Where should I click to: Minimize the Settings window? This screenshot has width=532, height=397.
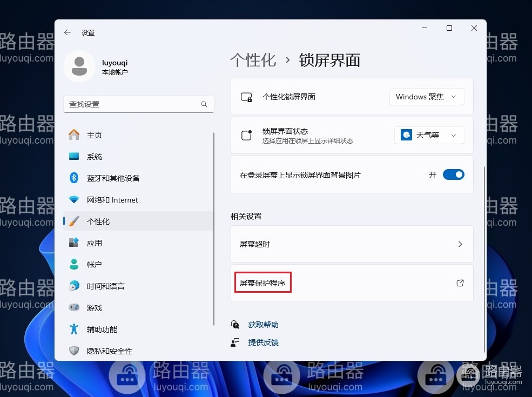pyautogui.click(x=425, y=28)
